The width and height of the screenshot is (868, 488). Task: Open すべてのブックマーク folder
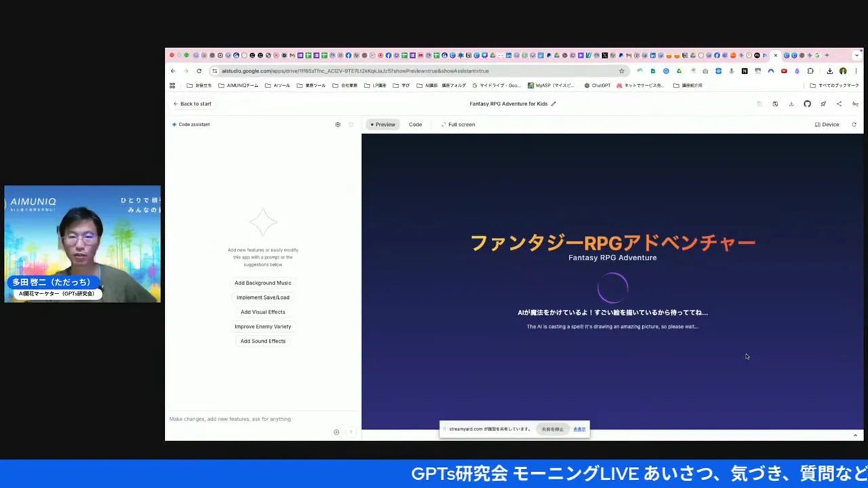[x=834, y=85]
